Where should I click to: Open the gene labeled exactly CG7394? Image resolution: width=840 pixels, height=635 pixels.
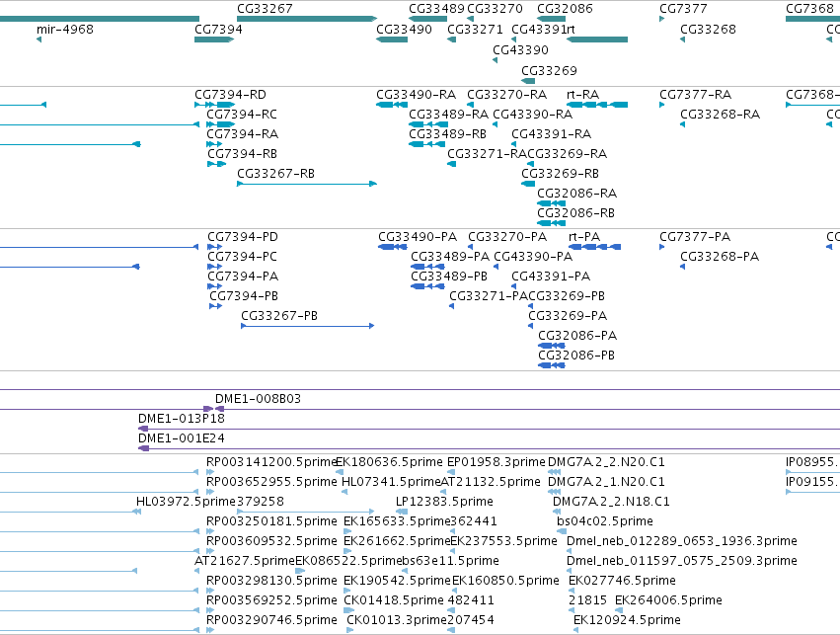coord(218,30)
